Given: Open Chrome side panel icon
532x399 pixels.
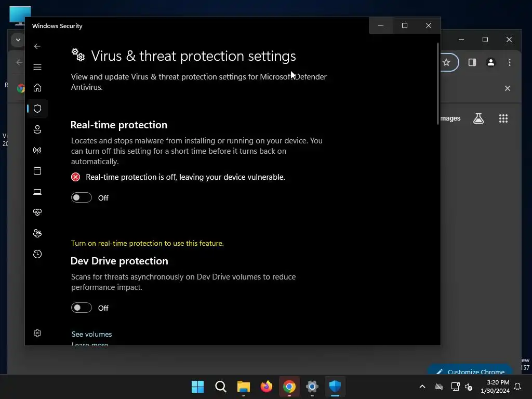Looking at the screenshot, I should 472,62.
